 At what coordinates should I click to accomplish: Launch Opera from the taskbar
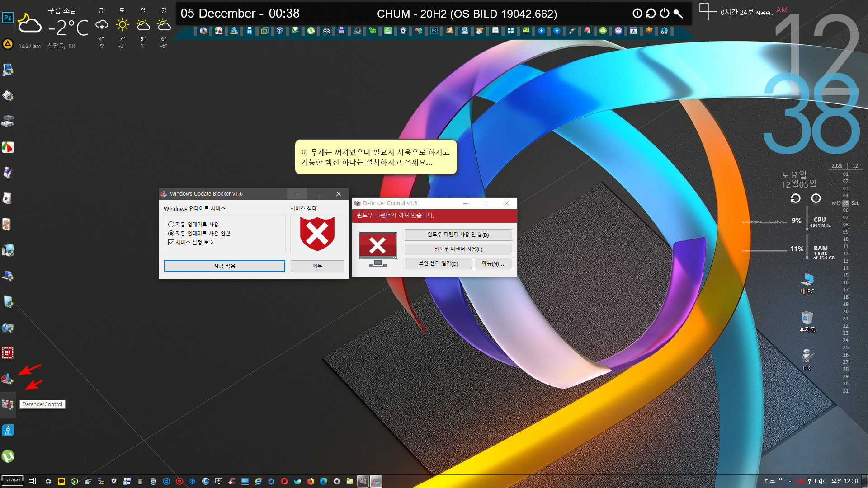[284, 481]
